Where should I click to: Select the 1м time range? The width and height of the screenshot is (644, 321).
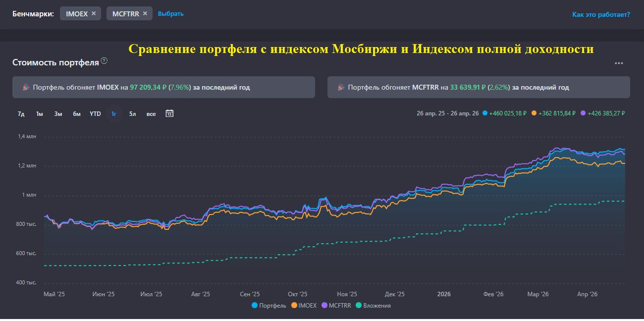pyautogui.click(x=40, y=114)
